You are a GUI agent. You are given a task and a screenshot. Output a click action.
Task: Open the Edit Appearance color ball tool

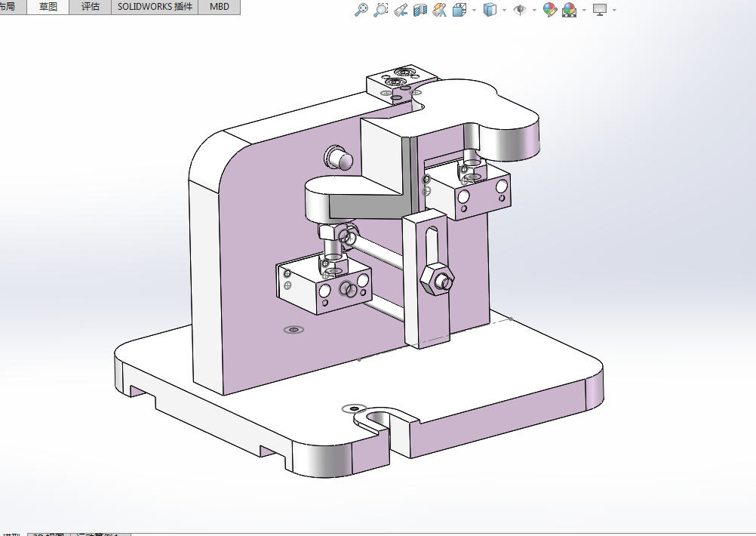(x=549, y=10)
